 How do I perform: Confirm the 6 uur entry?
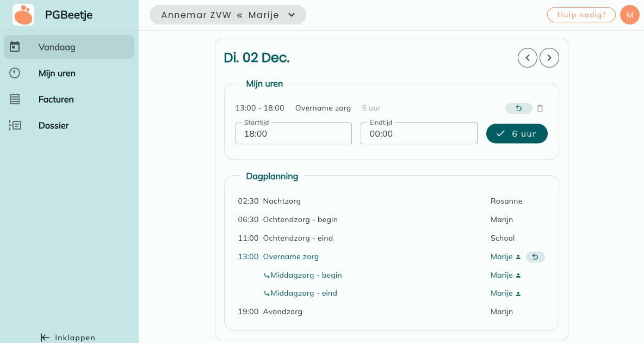[517, 133]
